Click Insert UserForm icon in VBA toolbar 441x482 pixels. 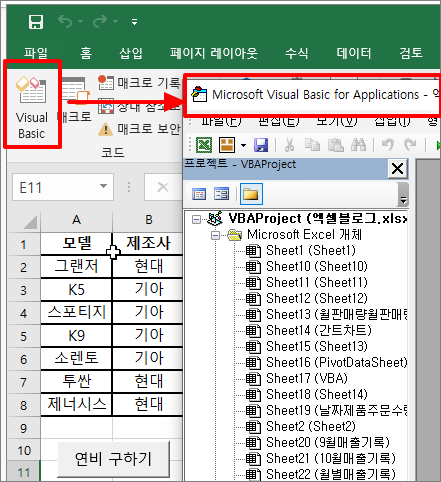(x=227, y=145)
